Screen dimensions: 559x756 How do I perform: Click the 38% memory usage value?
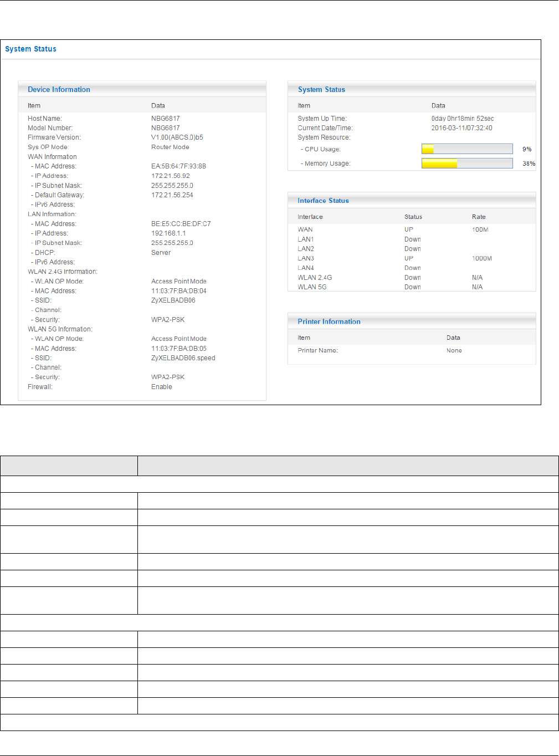pyautogui.click(x=529, y=164)
